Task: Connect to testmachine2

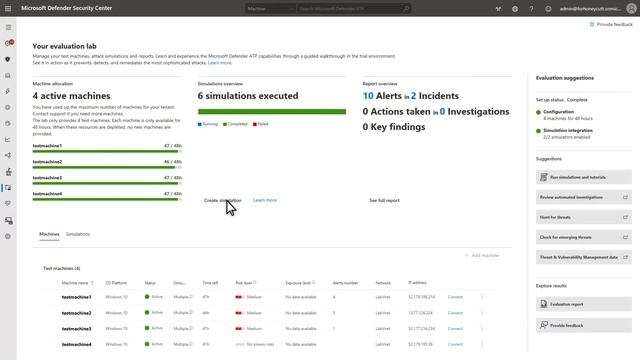Action: pyautogui.click(x=455, y=313)
